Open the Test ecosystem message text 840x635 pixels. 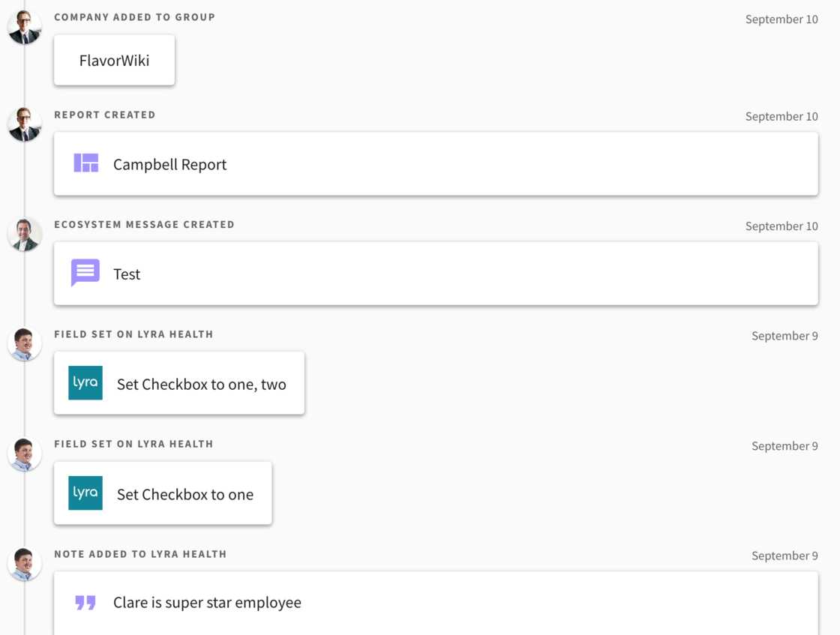[x=127, y=274]
